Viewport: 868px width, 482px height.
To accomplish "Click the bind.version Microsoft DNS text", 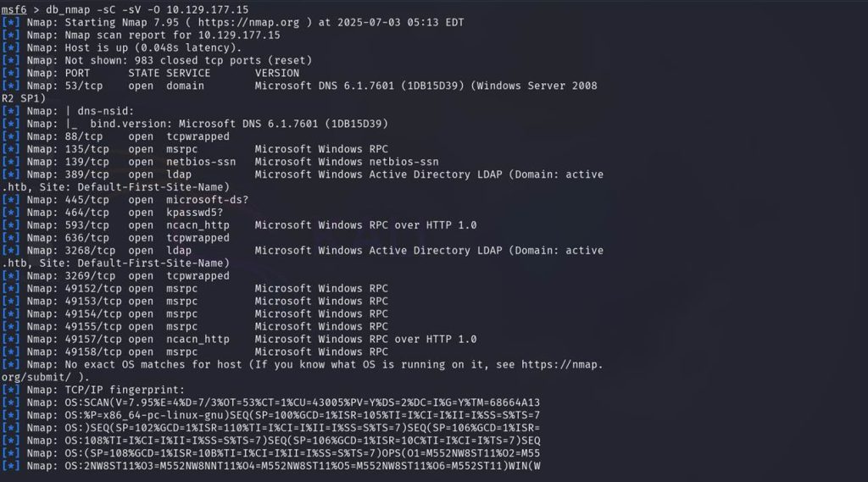I will pos(238,124).
